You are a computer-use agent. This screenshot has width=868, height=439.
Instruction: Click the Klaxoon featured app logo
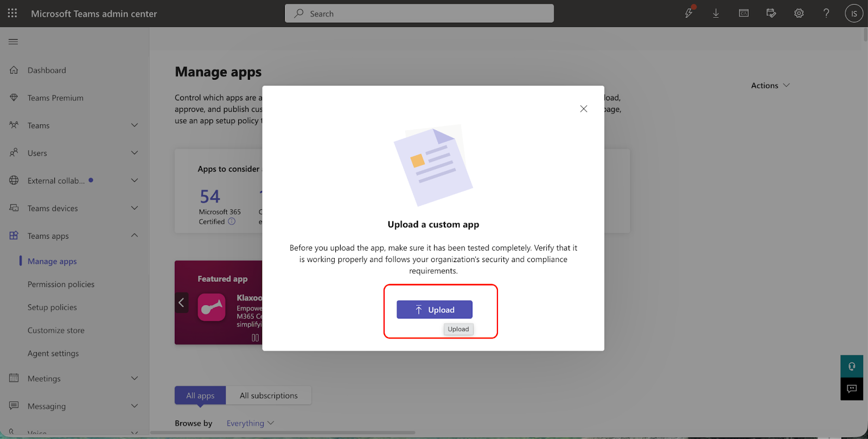[x=212, y=307]
